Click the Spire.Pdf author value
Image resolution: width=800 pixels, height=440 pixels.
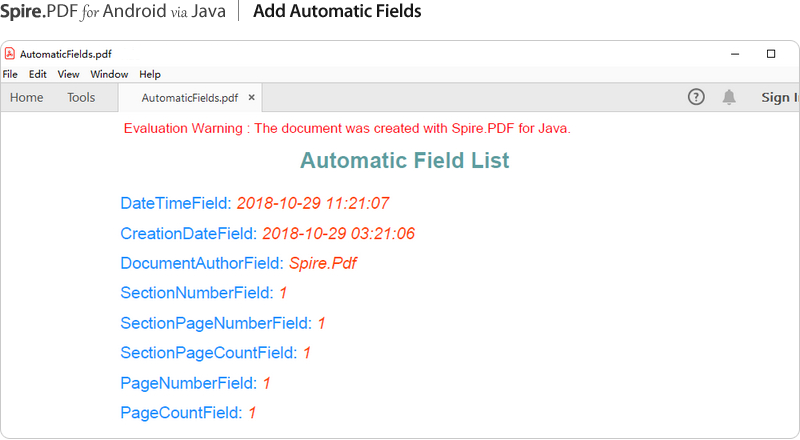323,264
